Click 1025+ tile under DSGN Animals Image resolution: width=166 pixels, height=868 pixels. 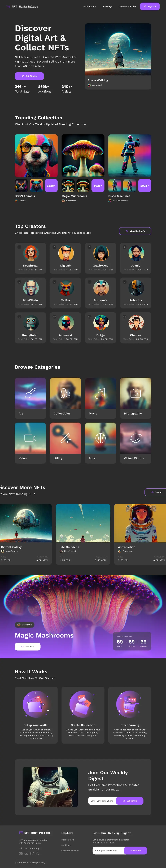click(51, 186)
